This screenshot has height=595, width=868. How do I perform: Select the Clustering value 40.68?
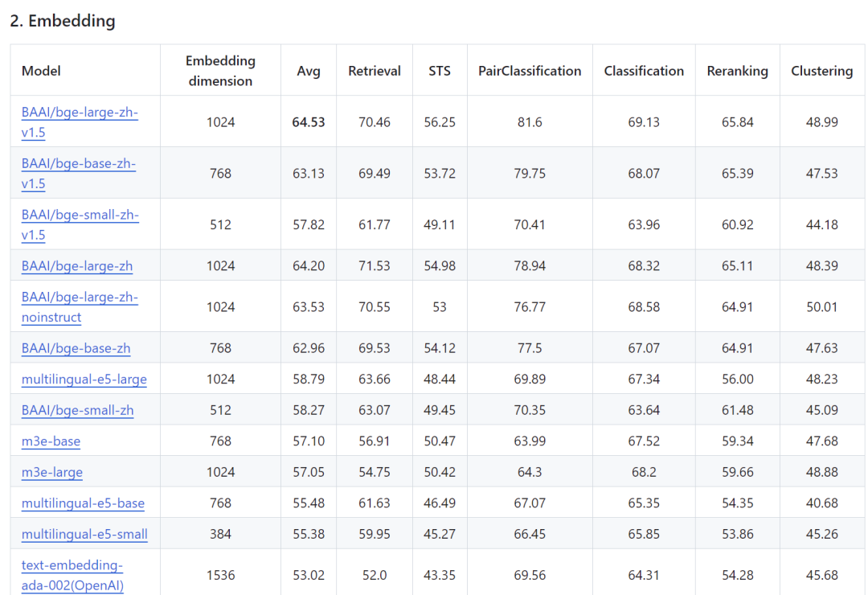pyautogui.click(x=822, y=503)
